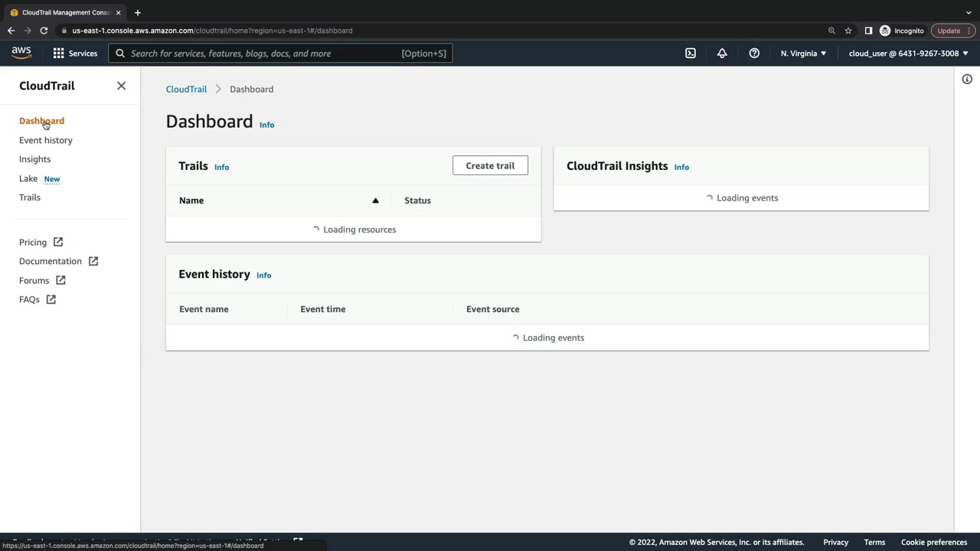This screenshot has height=551, width=980.
Task: Open the help question mark menu
Action: 754,54
